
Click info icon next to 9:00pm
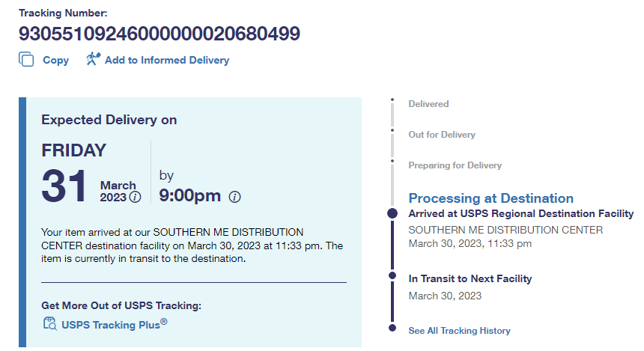234,197
